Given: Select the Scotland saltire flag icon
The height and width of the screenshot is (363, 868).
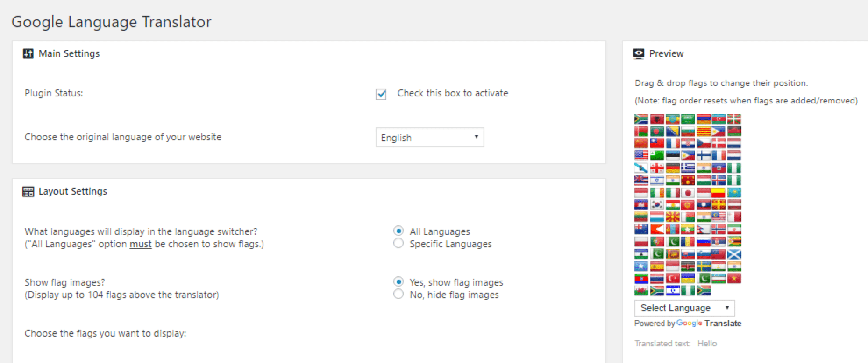Looking at the screenshot, I should click(x=734, y=254).
